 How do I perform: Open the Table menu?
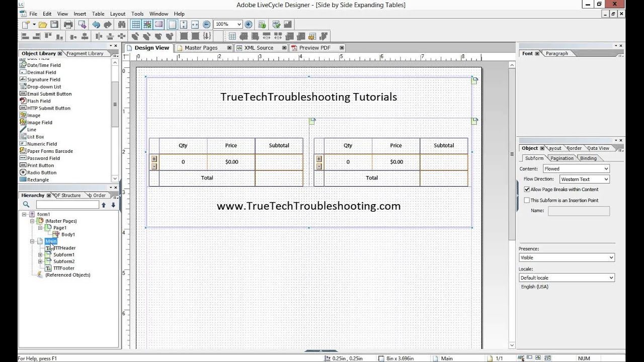pos(98,14)
